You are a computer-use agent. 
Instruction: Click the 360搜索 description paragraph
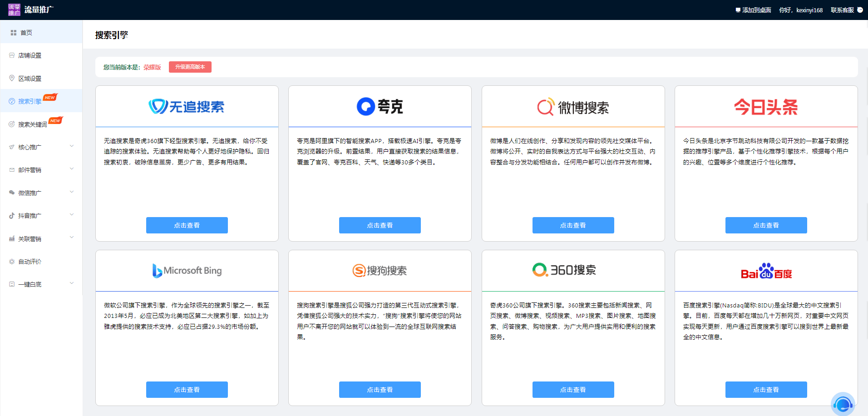click(x=573, y=321)
